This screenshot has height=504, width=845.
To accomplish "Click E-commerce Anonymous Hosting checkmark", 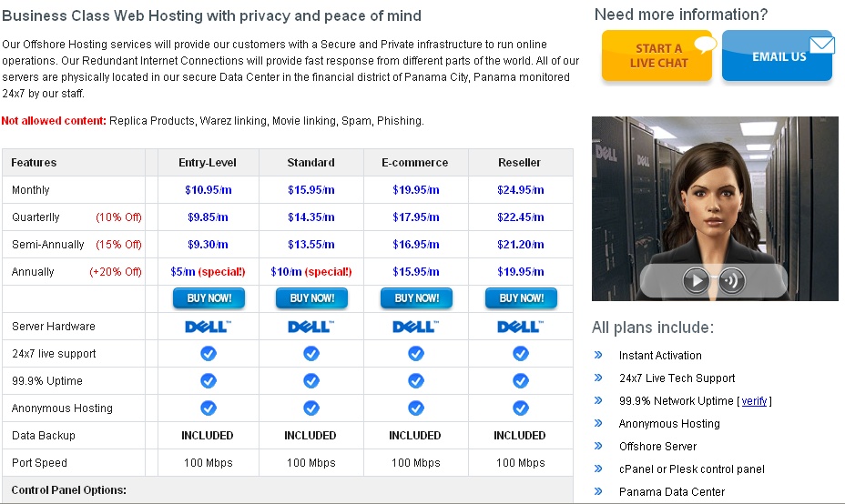I will pyautogui.click(x=415, y=408).
